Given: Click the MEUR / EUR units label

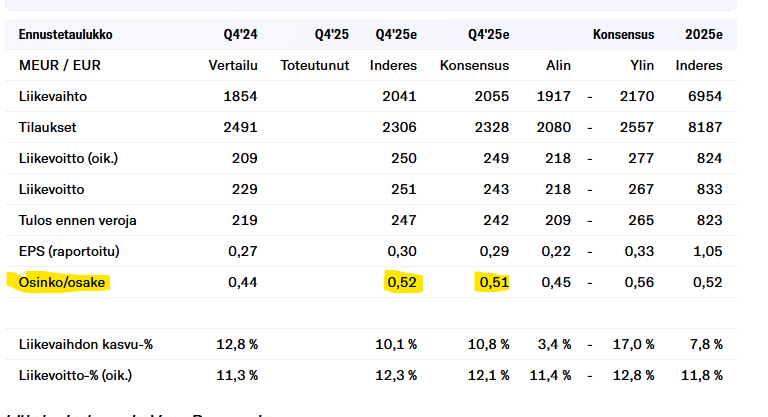Looking at the screenshot, I should [59, 66].
